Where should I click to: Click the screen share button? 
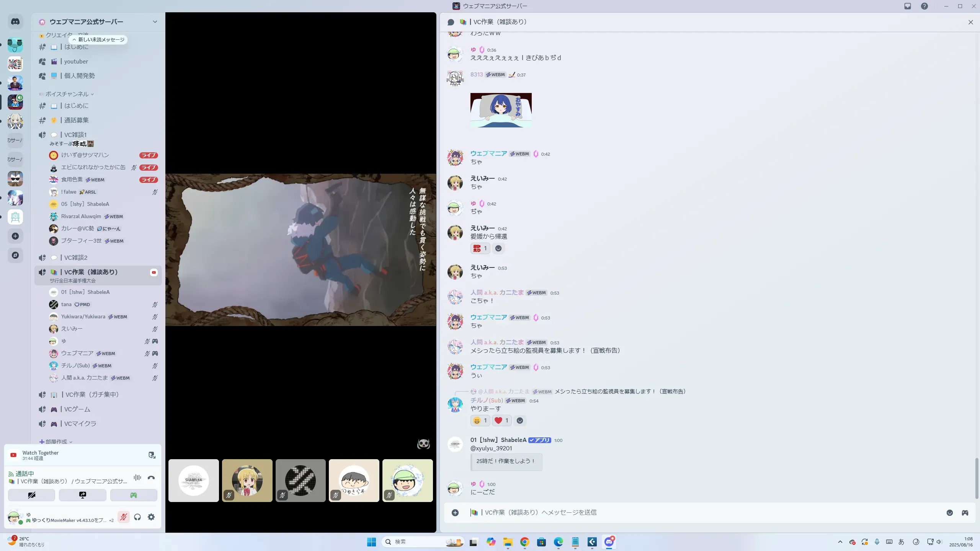click(x=82, y=495)
